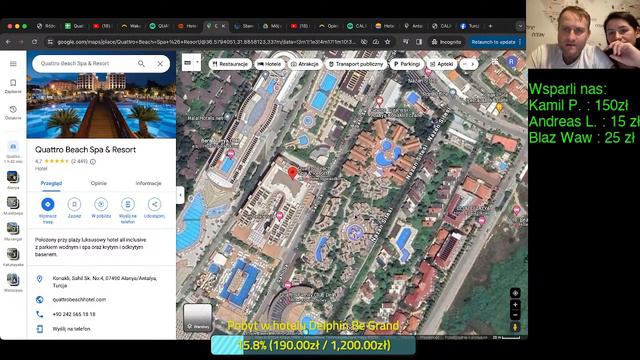Zoom out on the map with minus
This screenshot has width=640, height=360.
[515, 315]
